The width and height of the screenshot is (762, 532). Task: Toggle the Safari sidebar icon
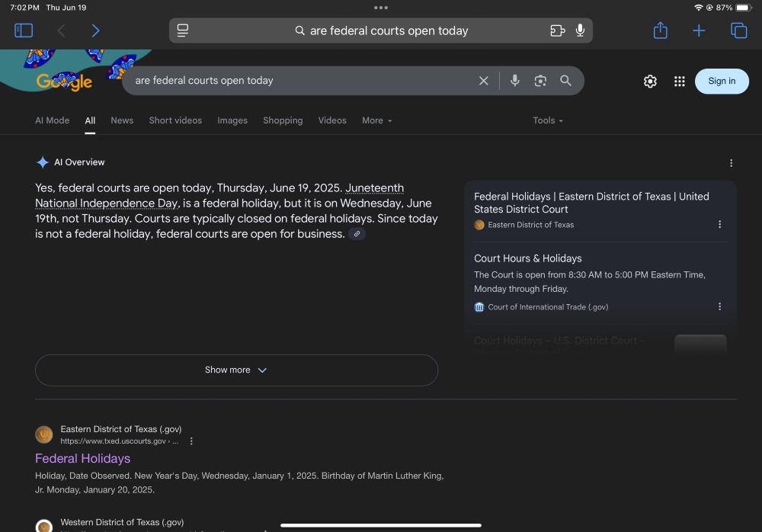coord(24,30)
